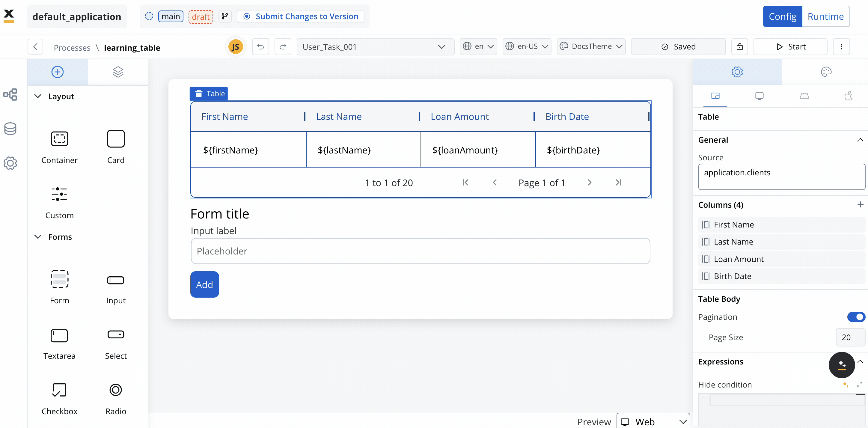
Task: Toggle the Pagination switch
Action: click(856, 317)
